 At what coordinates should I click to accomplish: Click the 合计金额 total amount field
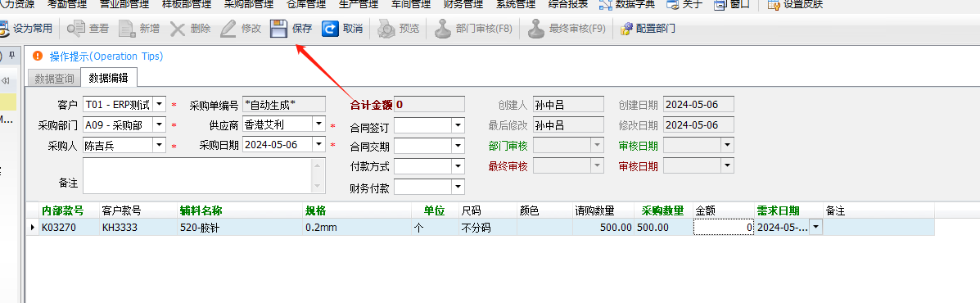(x=429, y=104)
